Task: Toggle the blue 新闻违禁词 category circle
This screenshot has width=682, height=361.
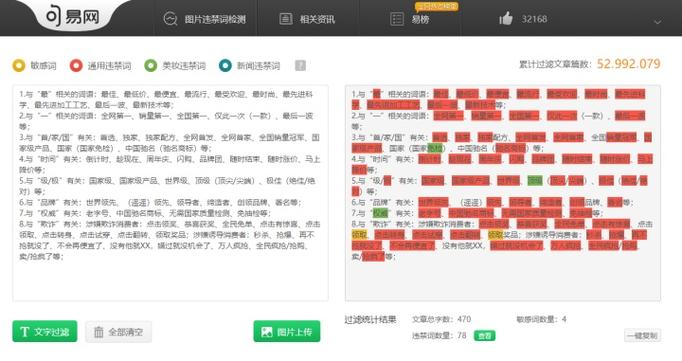Action: tap(225, 66)
